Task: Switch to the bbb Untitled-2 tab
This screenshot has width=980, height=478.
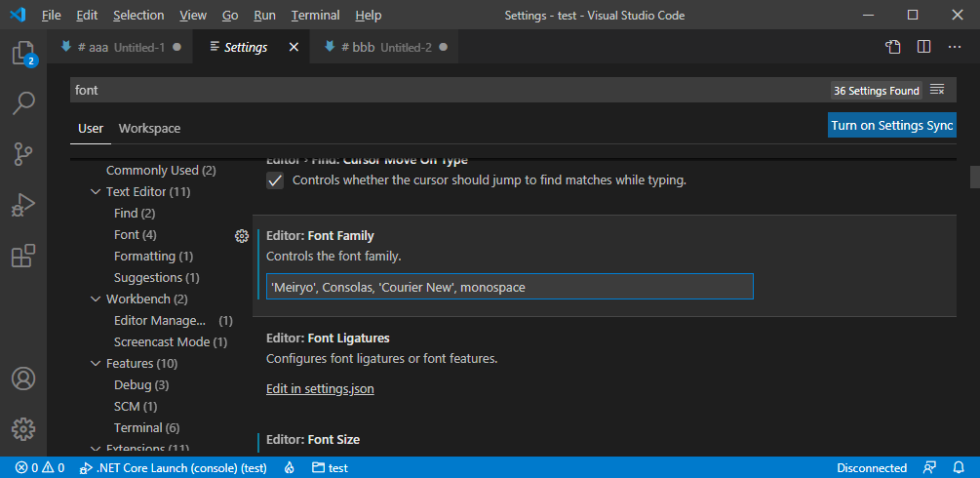Action: (x=385, y=47)
